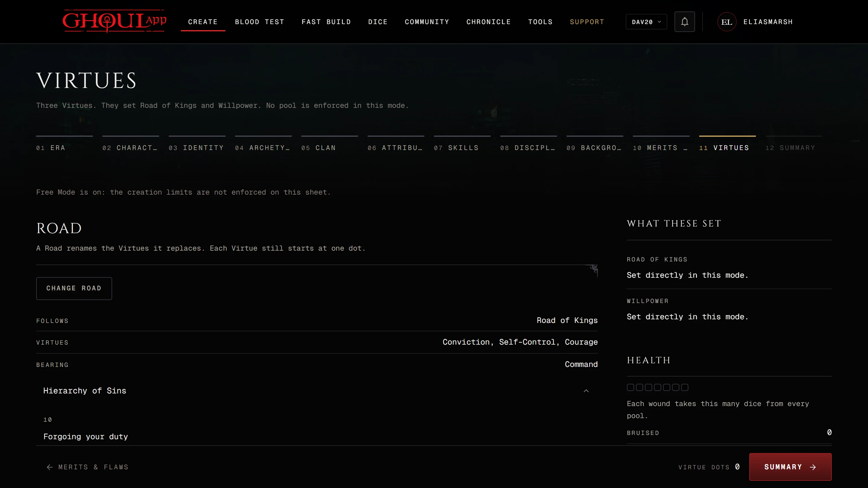Click the ELIASMARSH username
This screenshot has height=488, width=868.
768,22
